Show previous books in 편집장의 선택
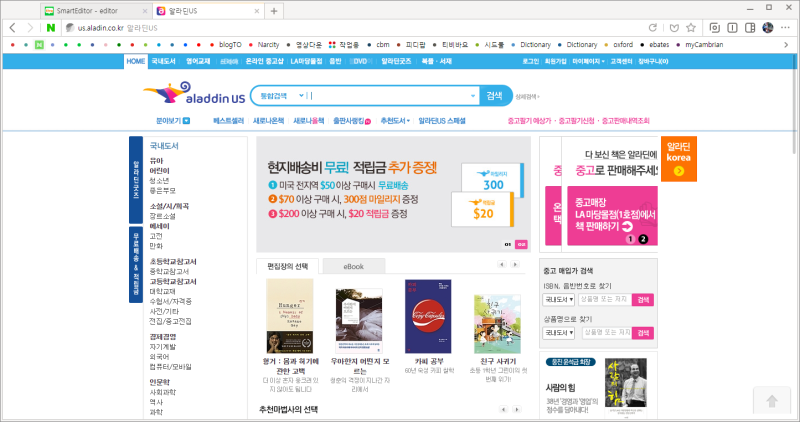 502,264
